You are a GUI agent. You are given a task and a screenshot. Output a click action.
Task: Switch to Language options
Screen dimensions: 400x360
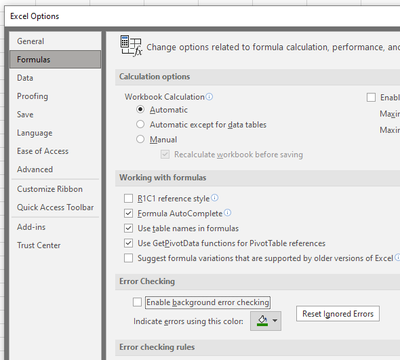pyautogui.click(x=55, y=133)
